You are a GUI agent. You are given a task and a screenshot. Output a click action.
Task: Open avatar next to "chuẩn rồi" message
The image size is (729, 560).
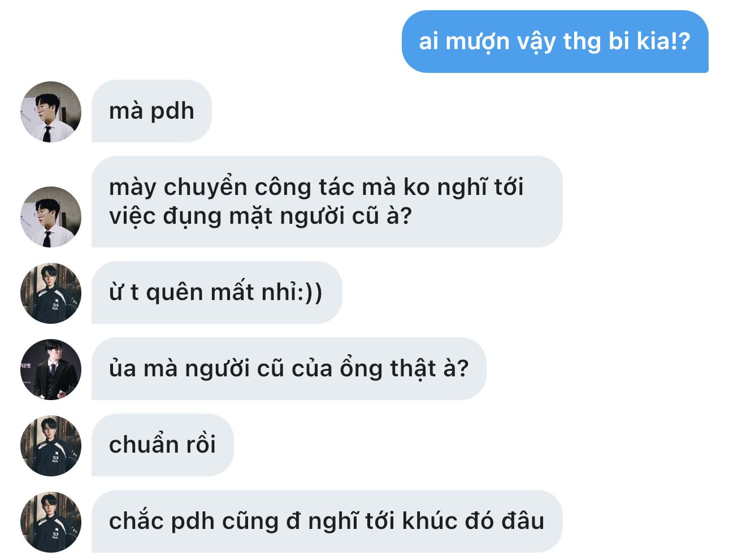[51, 445]
